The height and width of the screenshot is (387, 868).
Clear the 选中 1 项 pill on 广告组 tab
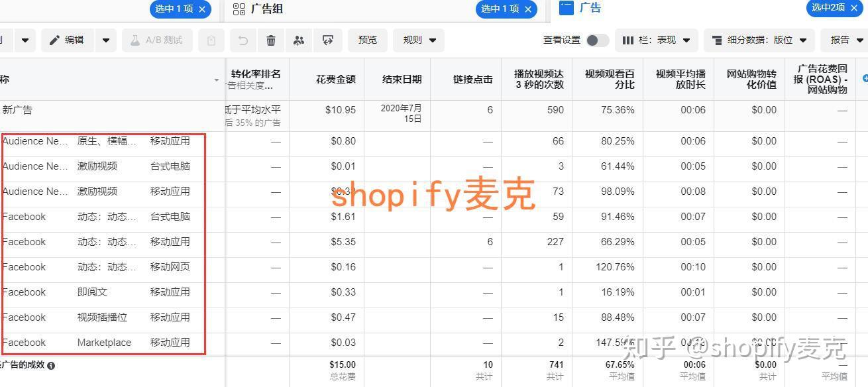[528, 9]
